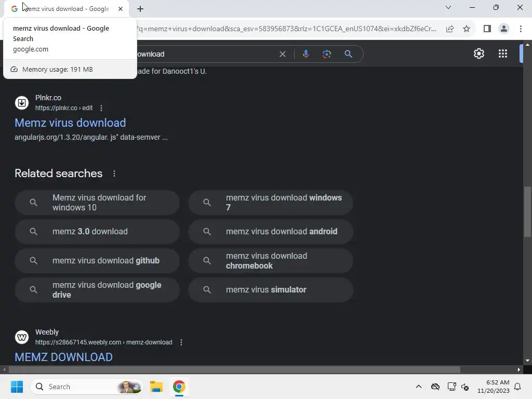532x399 pixels.
Task: Click the muted volume tray icon
Action: (465, 387)
